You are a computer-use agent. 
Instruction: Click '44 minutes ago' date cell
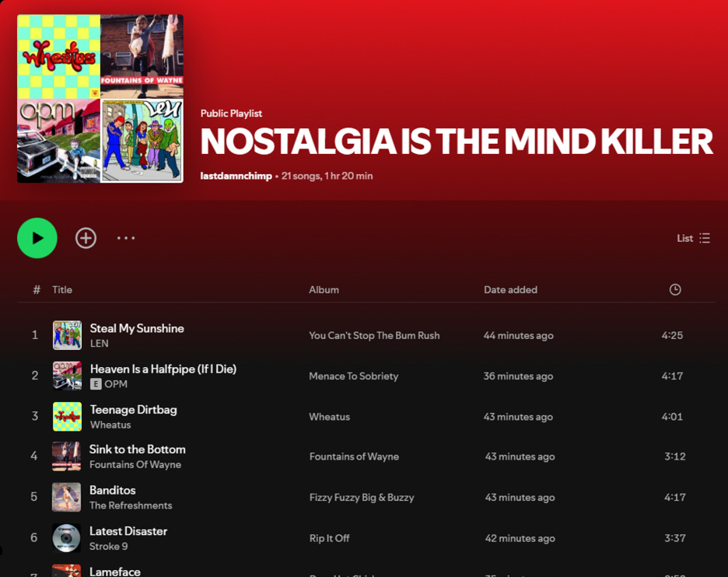coord(519,335)
